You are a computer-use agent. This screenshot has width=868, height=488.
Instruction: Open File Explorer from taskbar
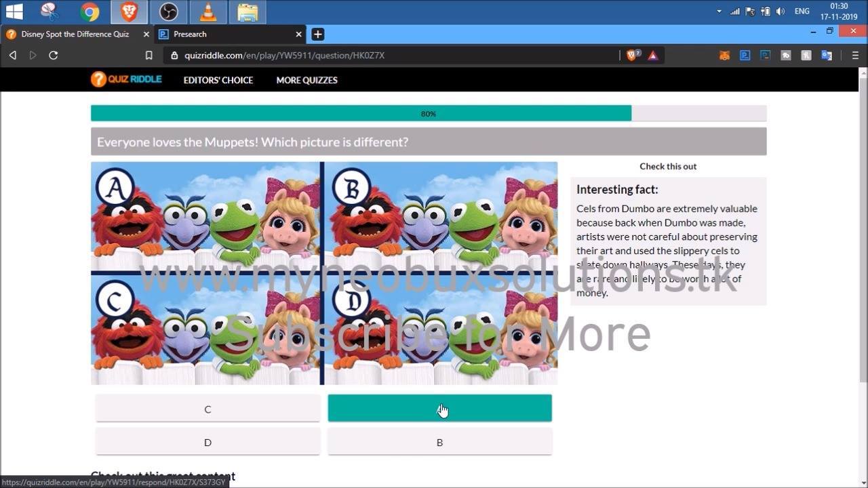click(248, 12)
